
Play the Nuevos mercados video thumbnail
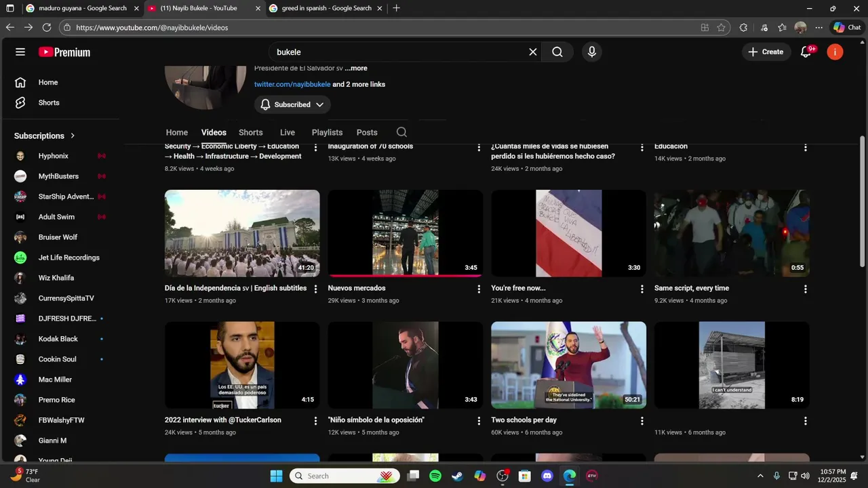pyautogui.click(x=406, y=233)
